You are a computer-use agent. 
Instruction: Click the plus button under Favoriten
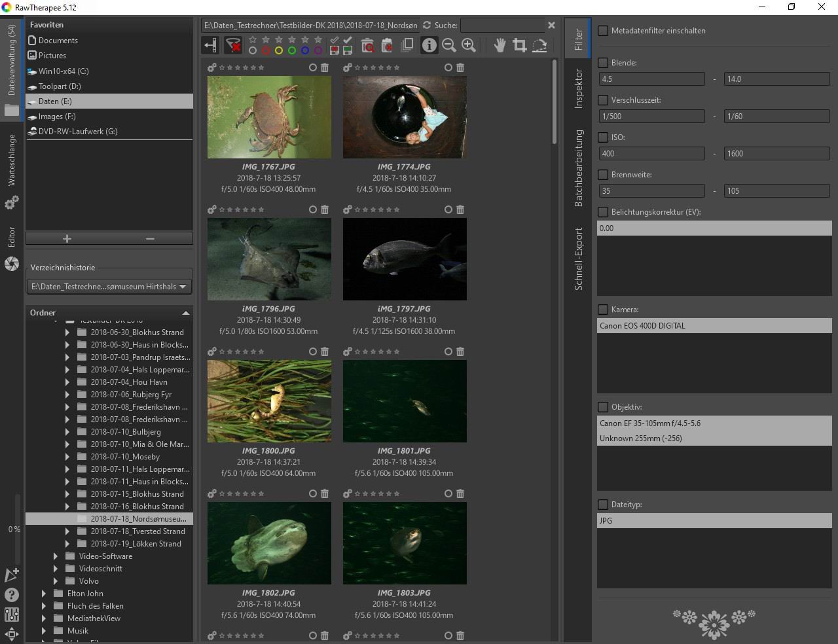pos(67,239)
